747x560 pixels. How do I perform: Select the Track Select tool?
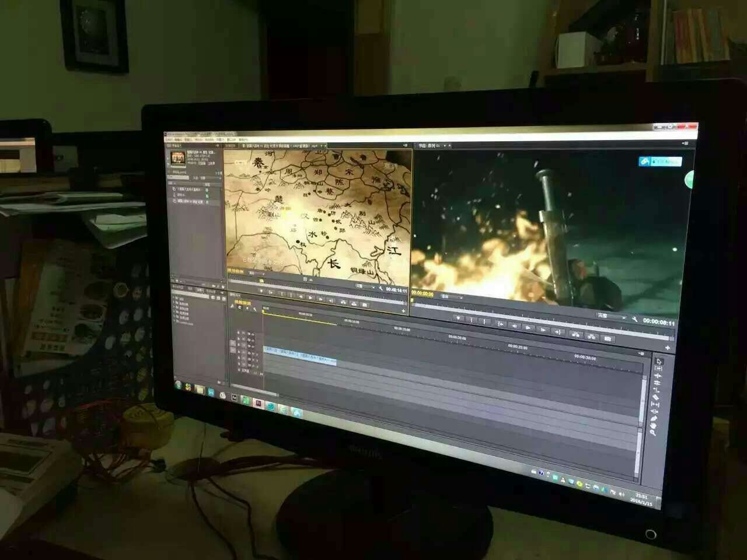[x=658, y=369]
